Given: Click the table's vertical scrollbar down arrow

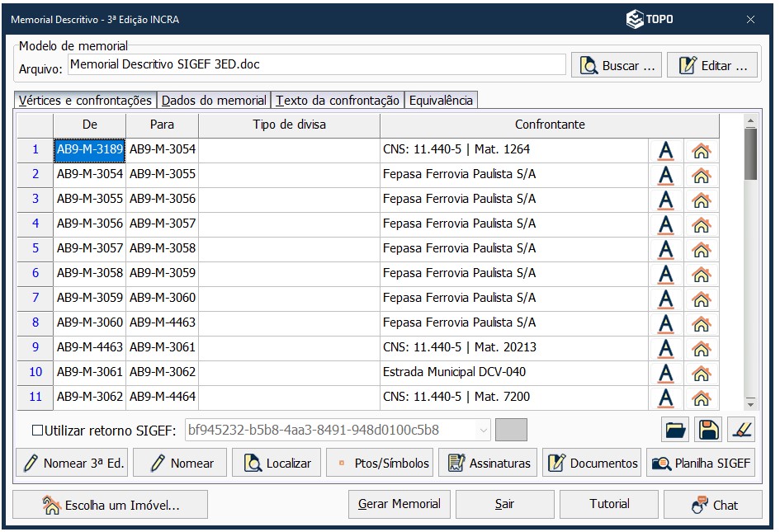Looking at the screenshot, I should click(749, 404).
